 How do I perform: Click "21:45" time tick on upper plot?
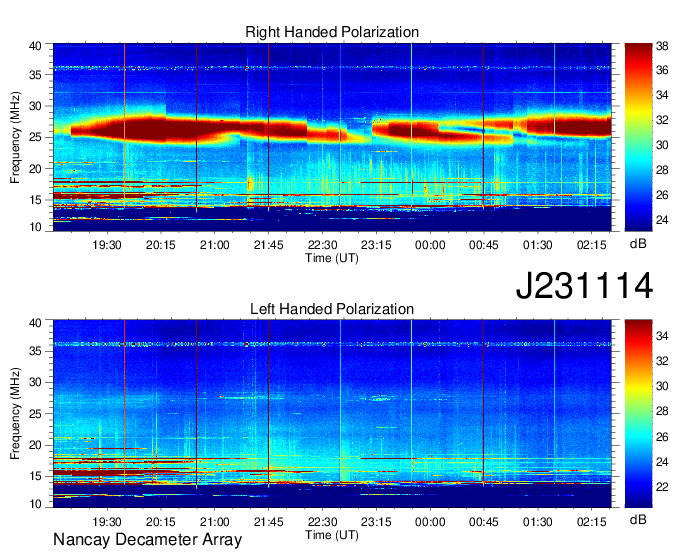(x=268, y=245)
